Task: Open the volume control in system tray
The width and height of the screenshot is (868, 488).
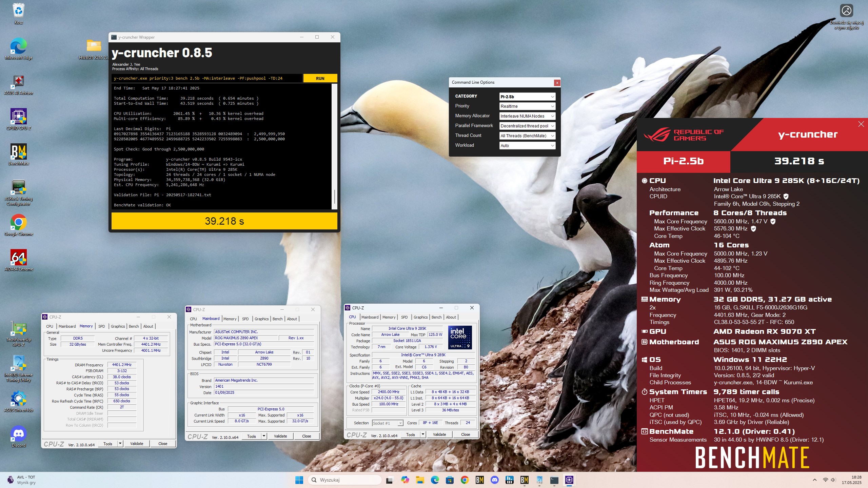Action: click(833, 480)
